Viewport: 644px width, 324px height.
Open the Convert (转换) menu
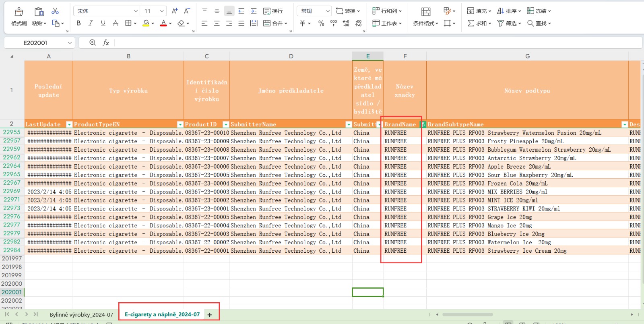click(348, 11)
